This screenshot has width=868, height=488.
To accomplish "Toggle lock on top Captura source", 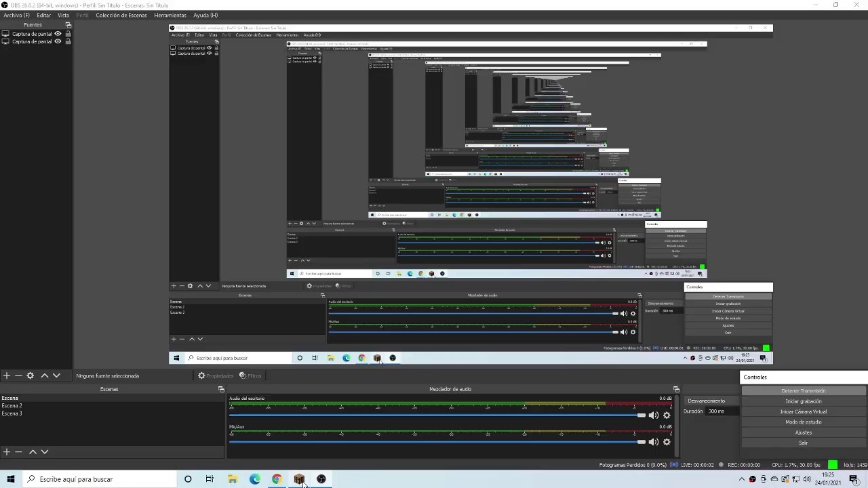I will pyautogui.click(x=68, y=34).
